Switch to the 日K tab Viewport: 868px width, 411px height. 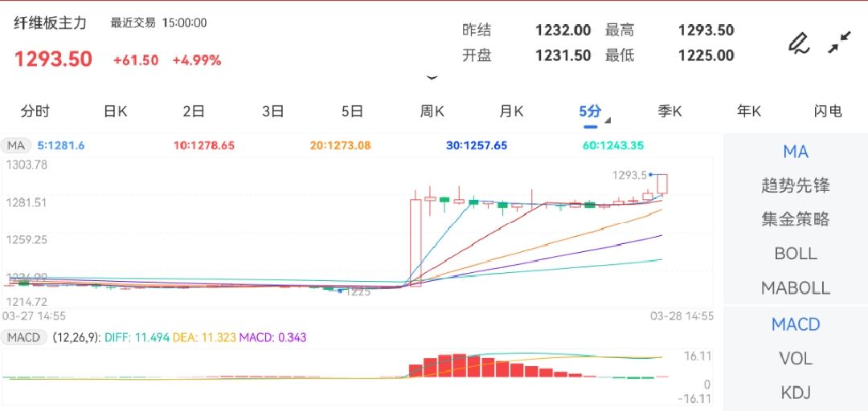tap(115, 112)
